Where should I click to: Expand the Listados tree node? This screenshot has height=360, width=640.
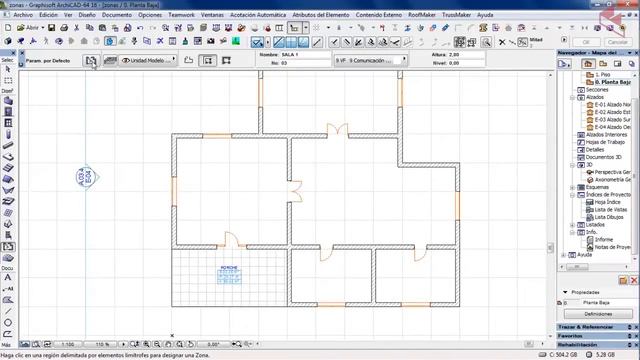point(572,225)
